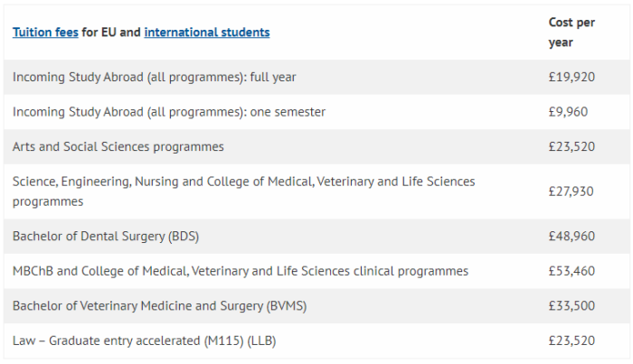Click the £23,520 Law cost value
Viewport: 633px width, 364px height.
click(x=572, y=341)
